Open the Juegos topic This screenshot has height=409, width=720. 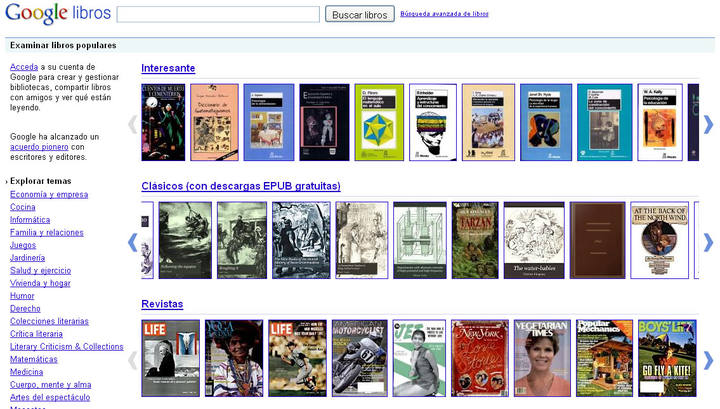tap(23, 245)
